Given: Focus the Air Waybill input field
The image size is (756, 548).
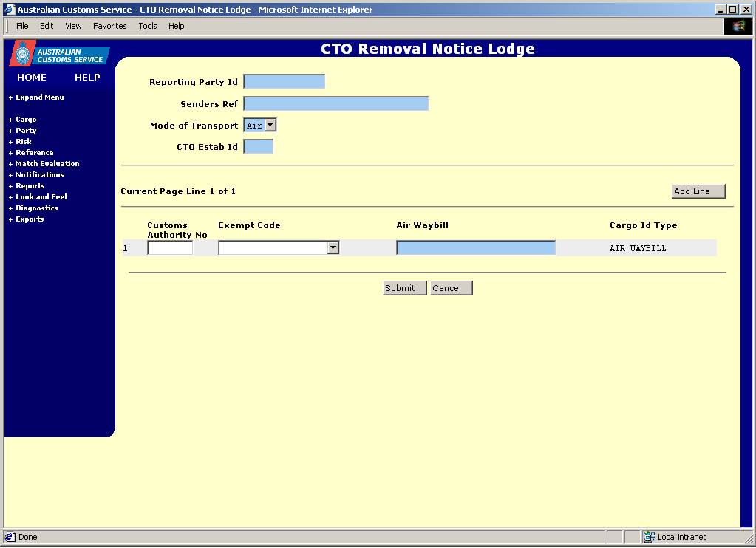Looking at the screenshot, I should (x=476, y=247).
